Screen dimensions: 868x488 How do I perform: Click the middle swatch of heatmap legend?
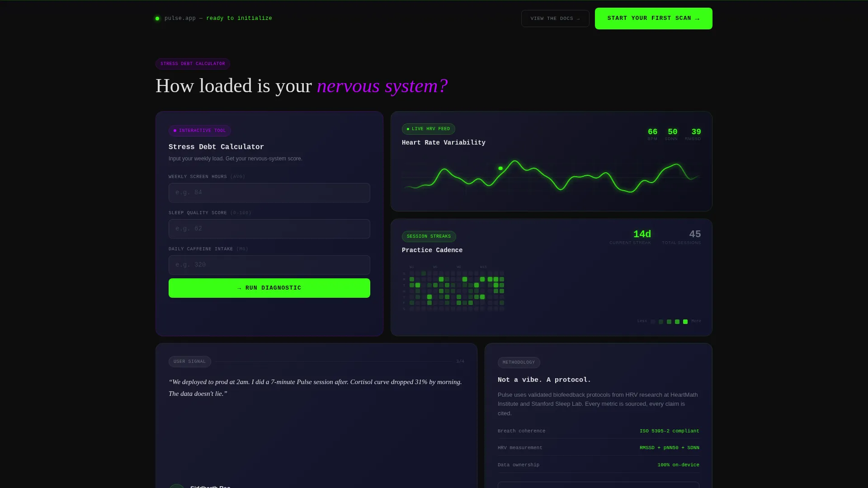[669, 322]
